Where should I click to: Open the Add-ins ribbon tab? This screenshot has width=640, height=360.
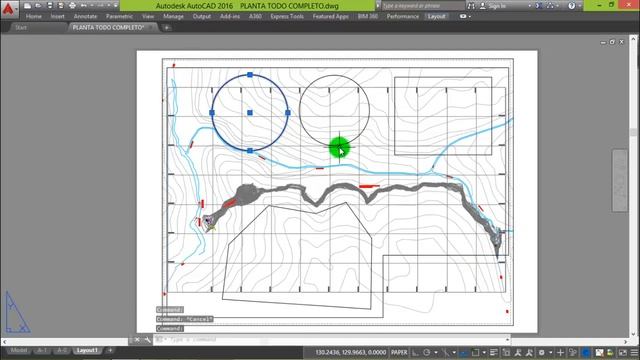point(230,16)
